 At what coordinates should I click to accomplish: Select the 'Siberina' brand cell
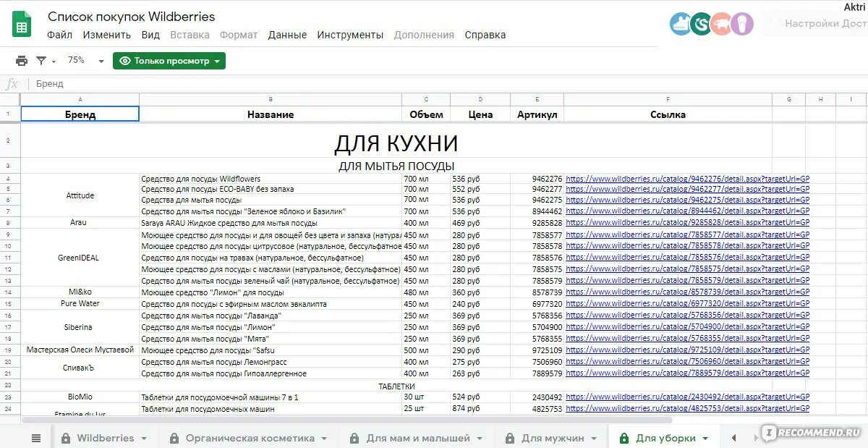80,327
